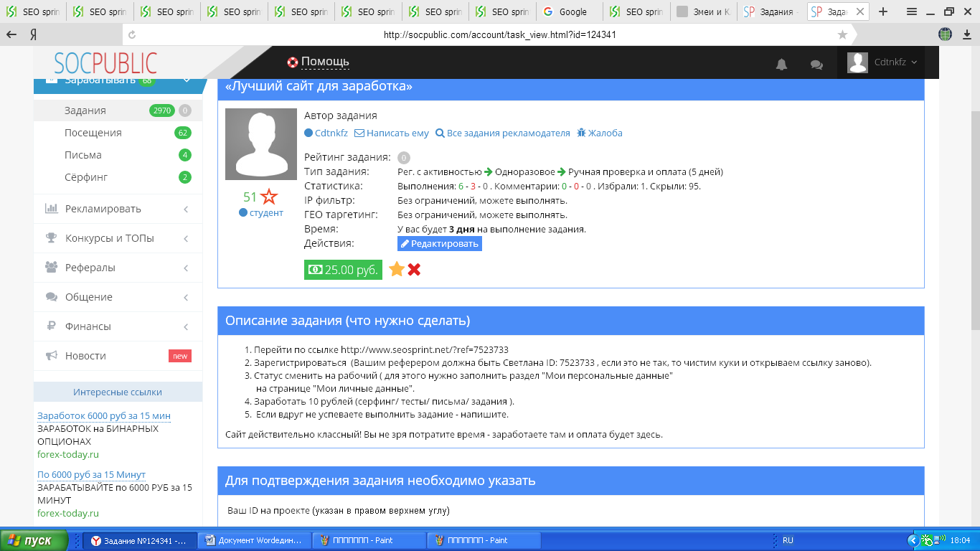
Task: Click the студент status link
Action: pyautogui.click(x=261, y=212)
